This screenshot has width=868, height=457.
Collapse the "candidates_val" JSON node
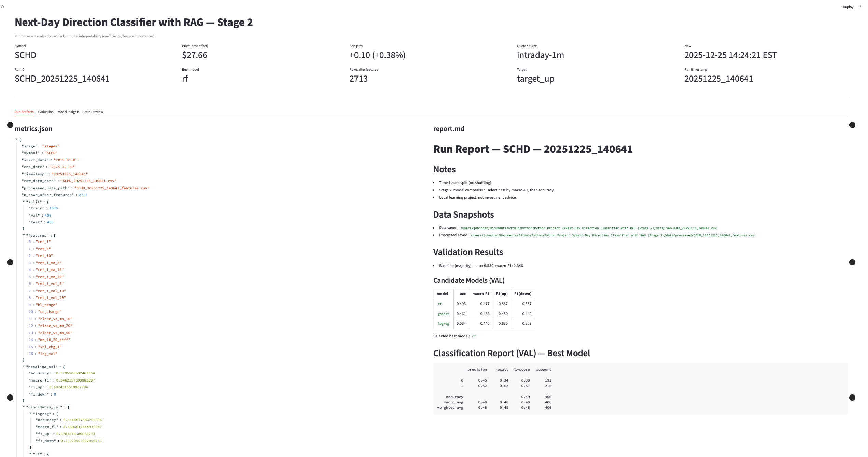coord(24,407)
